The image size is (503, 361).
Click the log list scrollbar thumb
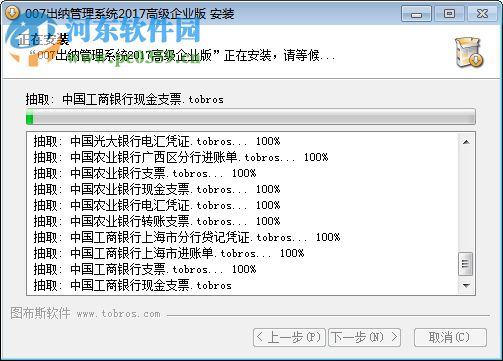pos(466,264)
